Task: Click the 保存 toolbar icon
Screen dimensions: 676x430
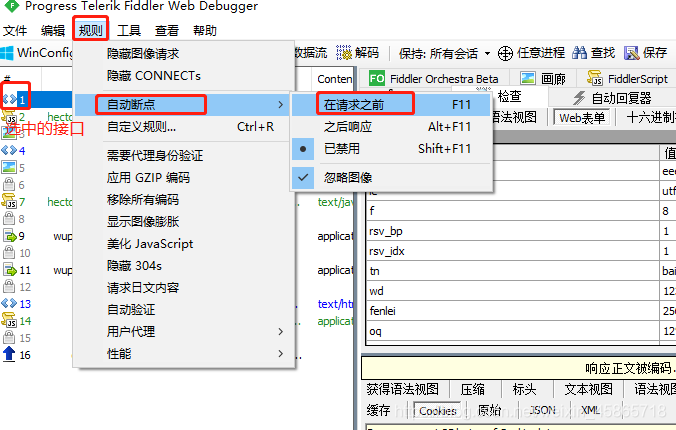Action: pos(632,53)
